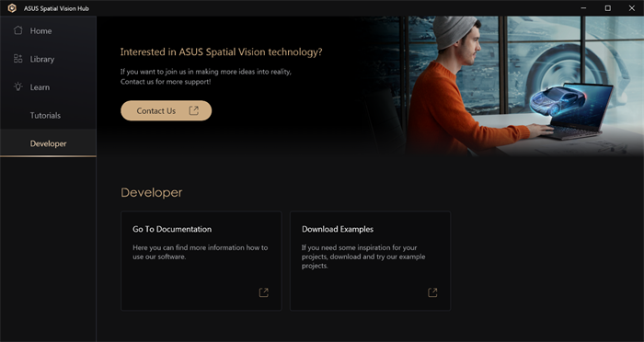
Task: Click the Home house icon in sidebar
Action: 17,30
